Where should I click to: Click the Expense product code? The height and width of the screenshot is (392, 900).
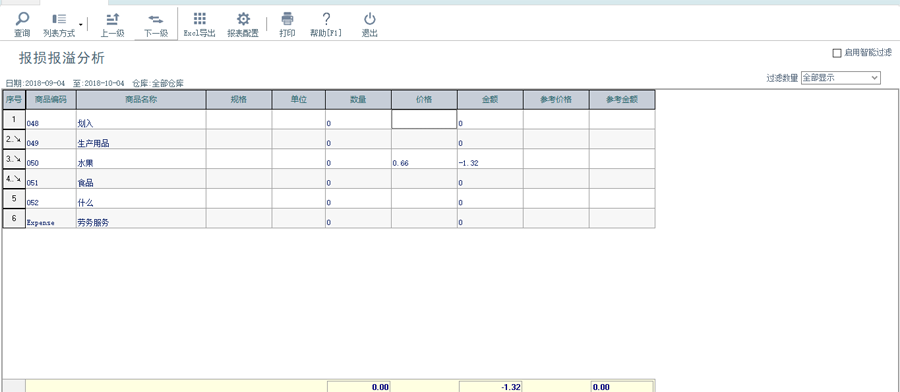(41, 223)
